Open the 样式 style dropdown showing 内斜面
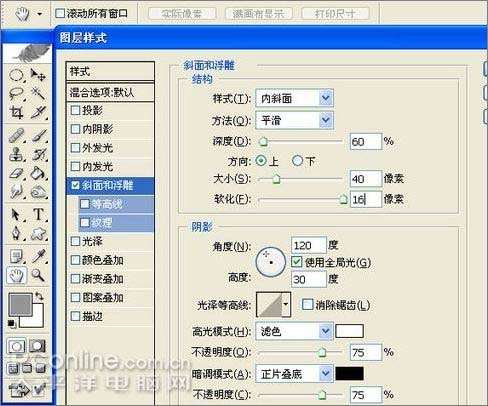Image resolution: width=488 pixels, height=406 pixels. tap(295, 98)
